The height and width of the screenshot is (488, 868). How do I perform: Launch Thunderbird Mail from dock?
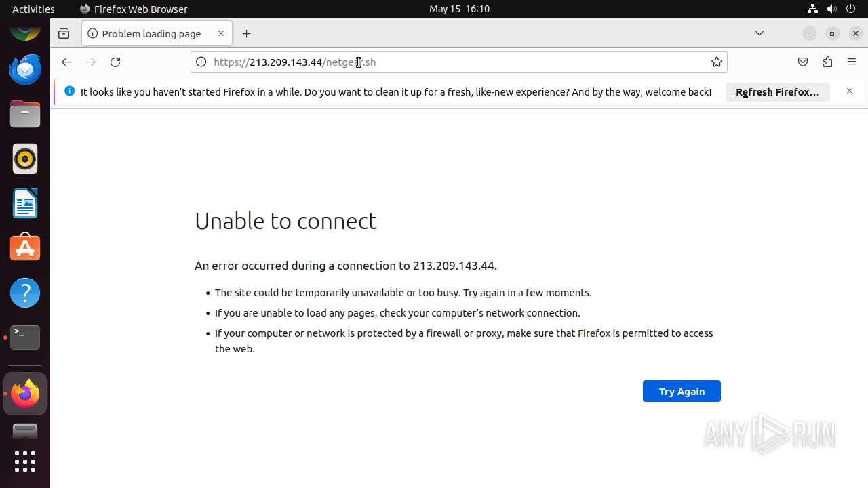[x=25, y=69]
